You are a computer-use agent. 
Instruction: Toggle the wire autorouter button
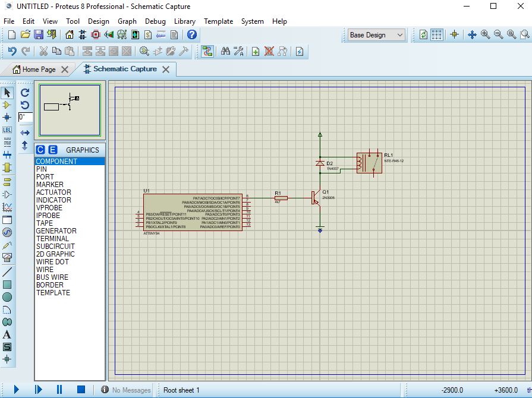(207, 52)
